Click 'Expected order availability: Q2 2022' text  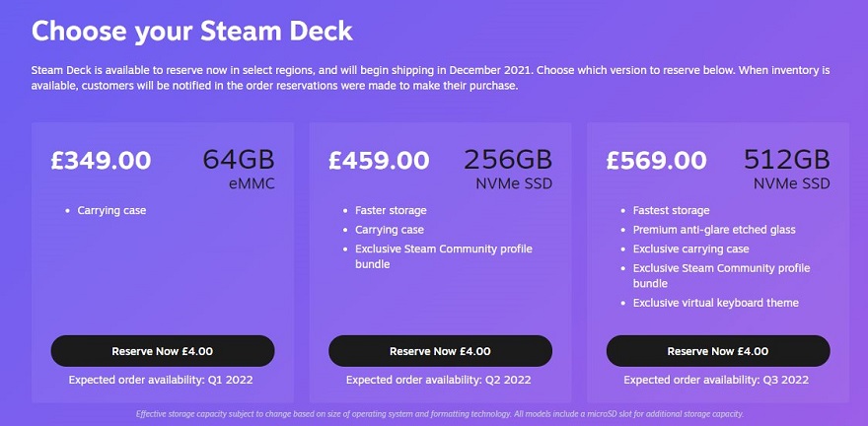[x=438, y=380]
